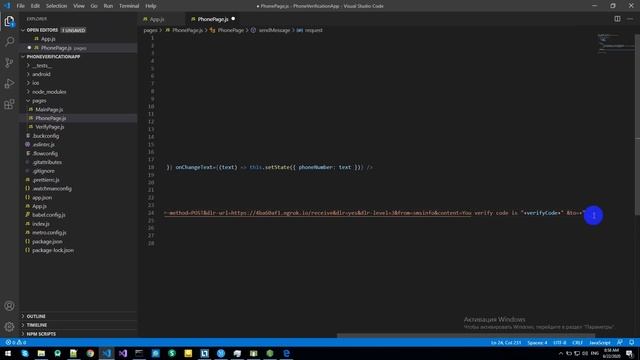Open the Terminal menu
640x360 pixels.
[129, 6]
